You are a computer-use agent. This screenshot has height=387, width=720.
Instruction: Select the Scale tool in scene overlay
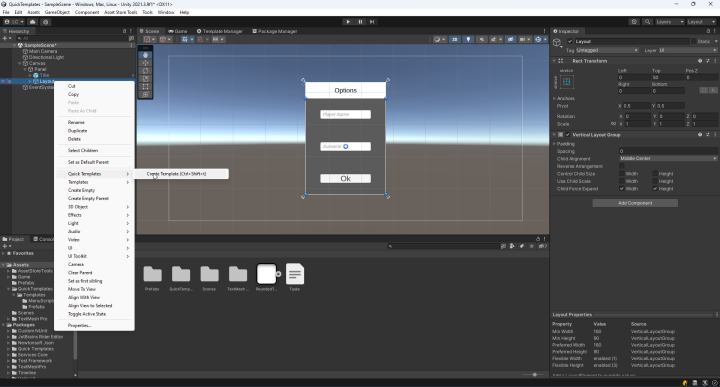146,79
